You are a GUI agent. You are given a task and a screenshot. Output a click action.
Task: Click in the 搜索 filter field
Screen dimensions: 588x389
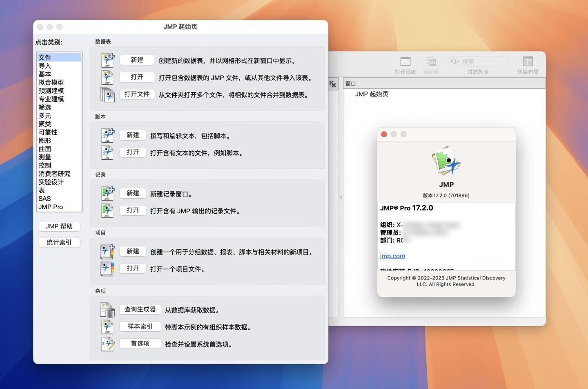tap(483, 62)
